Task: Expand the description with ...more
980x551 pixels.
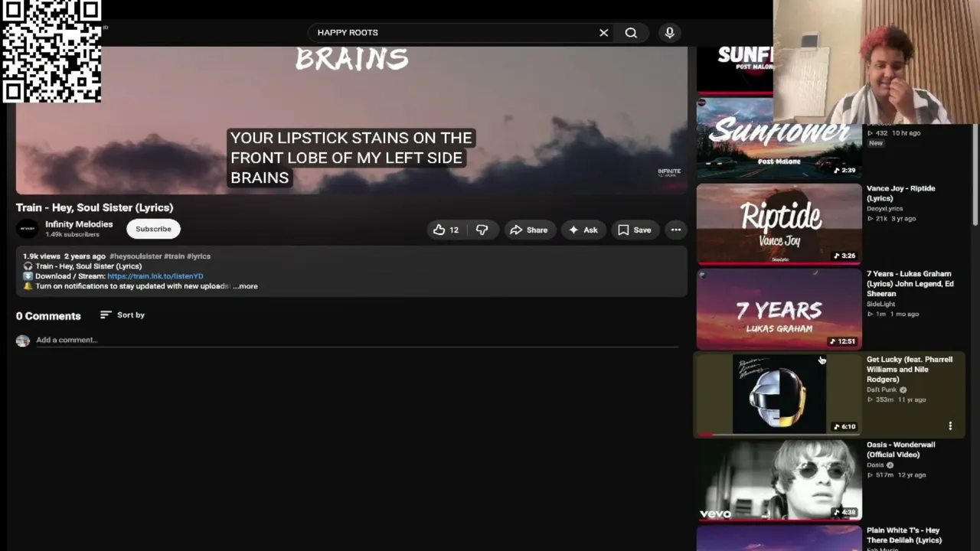Action: 246,286
